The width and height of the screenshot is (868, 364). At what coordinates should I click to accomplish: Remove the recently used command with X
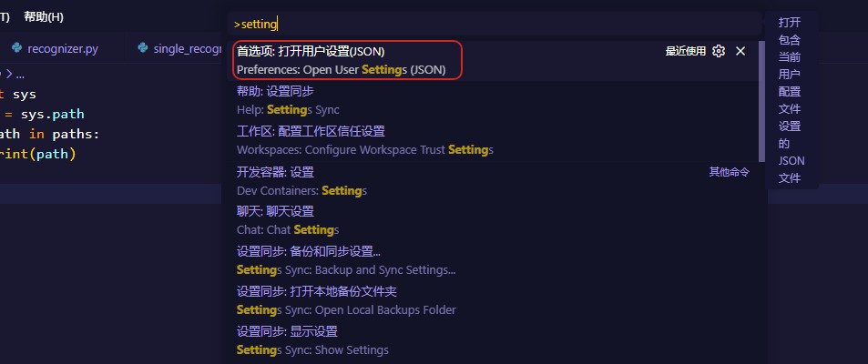740,51
